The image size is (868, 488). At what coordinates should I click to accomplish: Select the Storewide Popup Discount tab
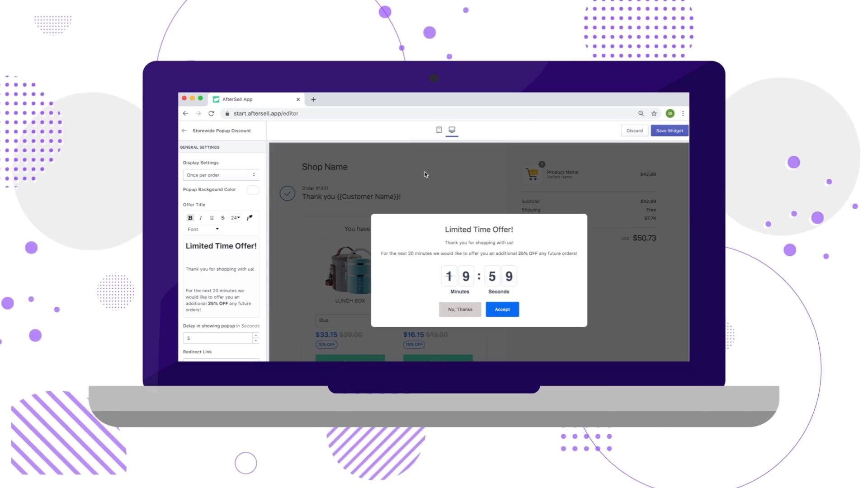coord(221,131)
